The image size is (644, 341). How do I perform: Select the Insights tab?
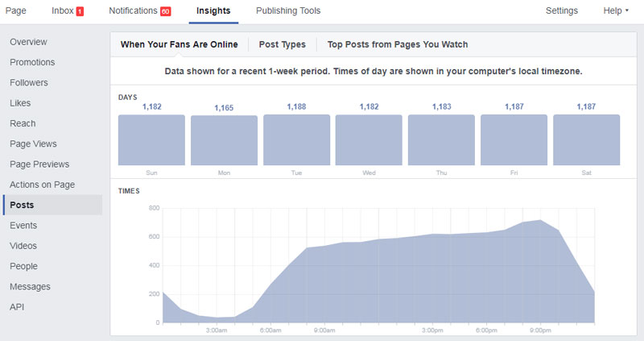tap(213, 10)
